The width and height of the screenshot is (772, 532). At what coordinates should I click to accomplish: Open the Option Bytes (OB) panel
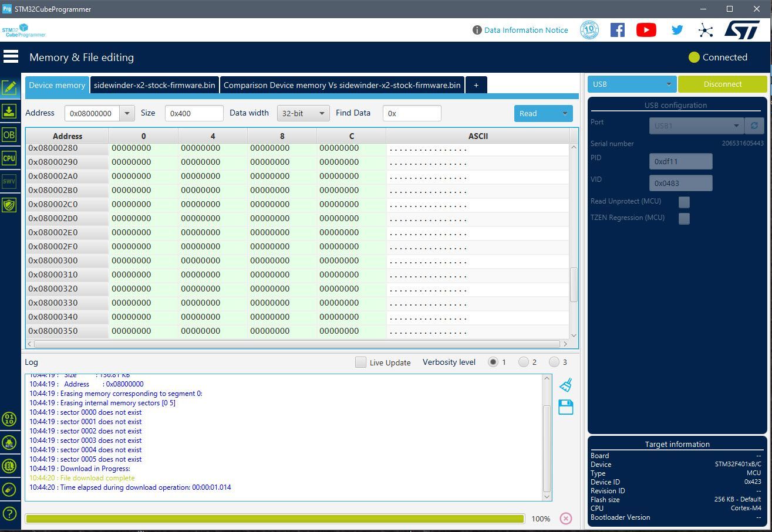click(x=9, y=135)
